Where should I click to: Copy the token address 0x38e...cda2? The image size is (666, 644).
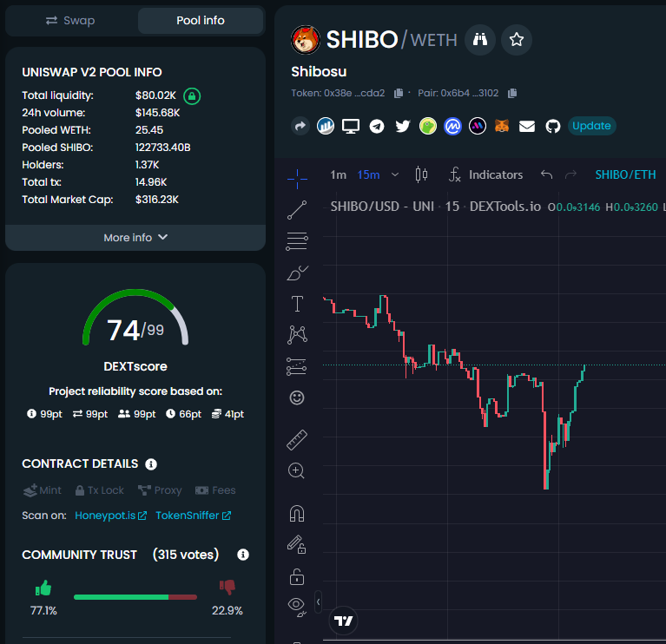(x=399, y=93)
